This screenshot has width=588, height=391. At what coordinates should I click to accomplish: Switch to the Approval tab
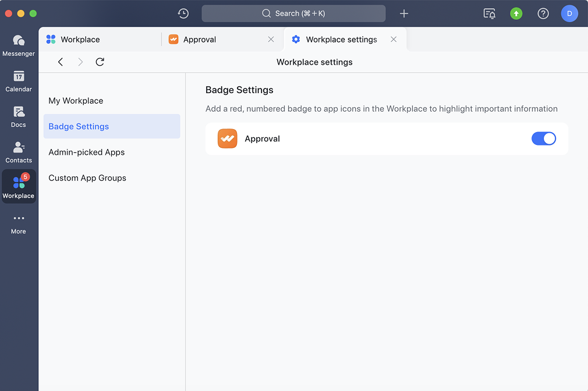click(x=200, y=40)
